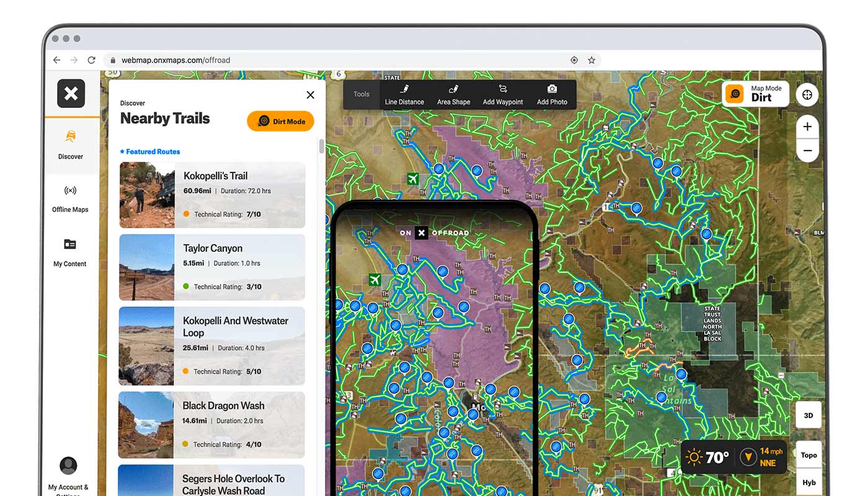Open the onX Offroad logo home
Viewport: 868px width, 496px height.
[71, 94]
